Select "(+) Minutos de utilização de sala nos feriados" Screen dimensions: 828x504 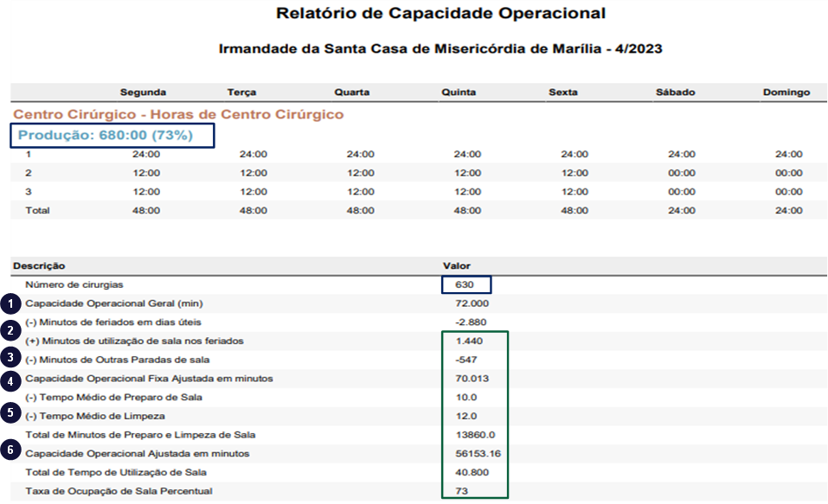pyautogui.click(x=135, y=341)
